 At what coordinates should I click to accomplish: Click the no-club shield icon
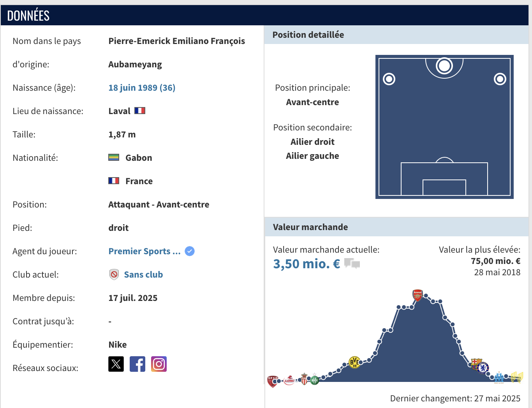pyautogui.click(x=114, y=274)
